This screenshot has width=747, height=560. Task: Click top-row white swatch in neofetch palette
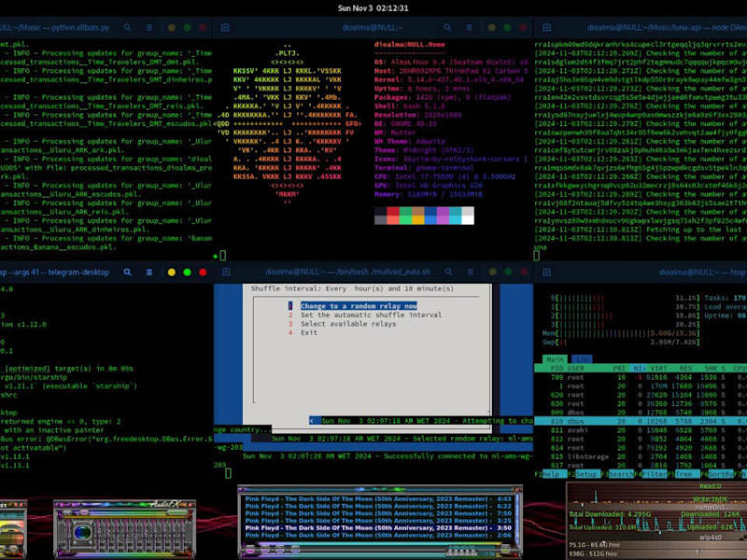coord(468,211)
